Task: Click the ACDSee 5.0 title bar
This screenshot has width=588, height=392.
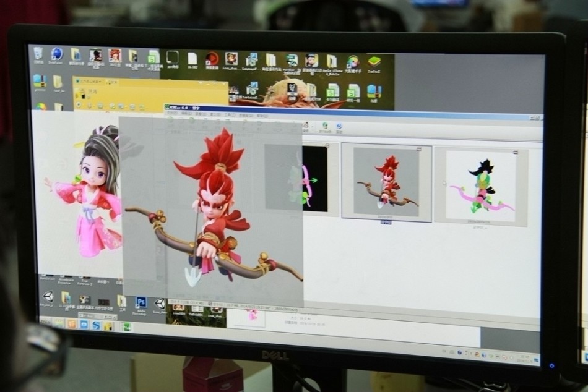Action: click(x=353, y=112)
